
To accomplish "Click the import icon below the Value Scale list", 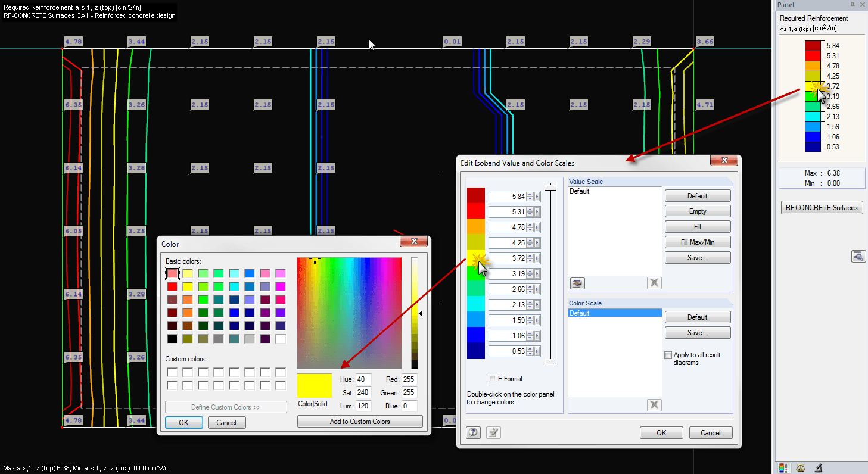I will (x=577, y=283).
